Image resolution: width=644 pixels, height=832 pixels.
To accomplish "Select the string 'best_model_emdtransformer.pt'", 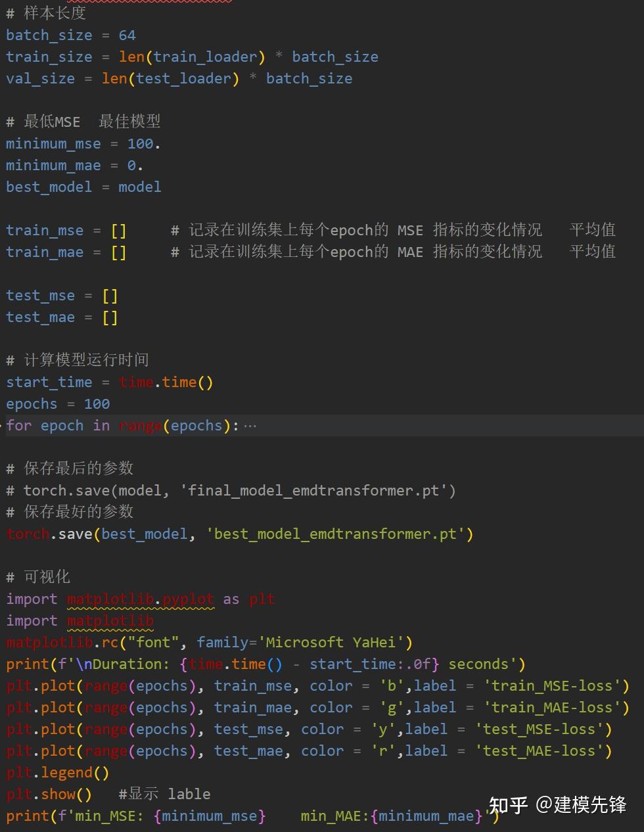I will [335, 534].
